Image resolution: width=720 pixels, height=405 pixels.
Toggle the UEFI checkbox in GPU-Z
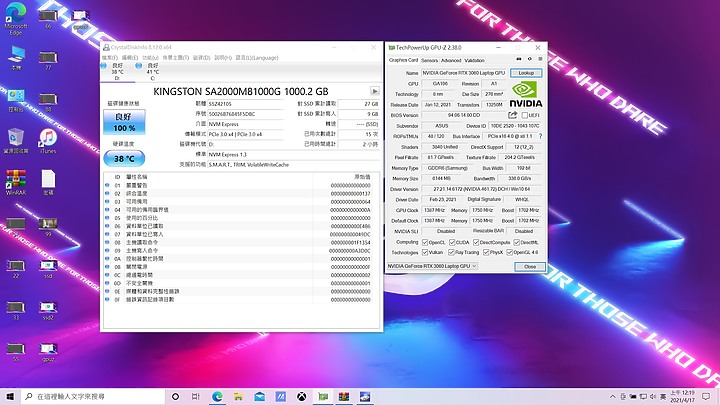pos(524,115)
